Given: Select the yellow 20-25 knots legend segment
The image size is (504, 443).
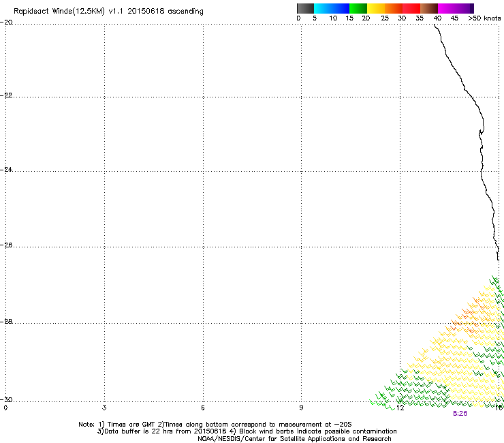Looking at the screenshot, I should [376, 8].
